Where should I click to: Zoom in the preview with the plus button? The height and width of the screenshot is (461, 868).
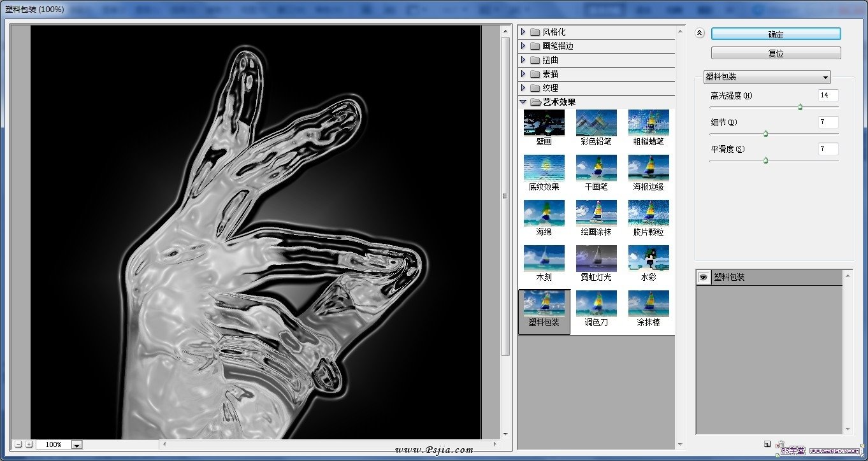click(29, 444)
